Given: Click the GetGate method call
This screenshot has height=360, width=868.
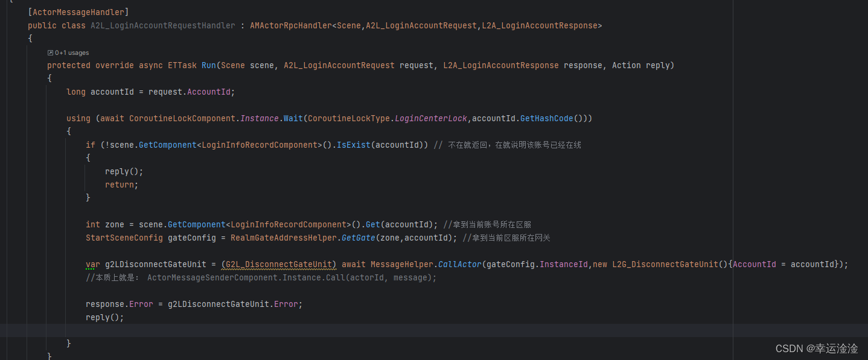Looking at the screenshot, I should click(x=359, y=238).
